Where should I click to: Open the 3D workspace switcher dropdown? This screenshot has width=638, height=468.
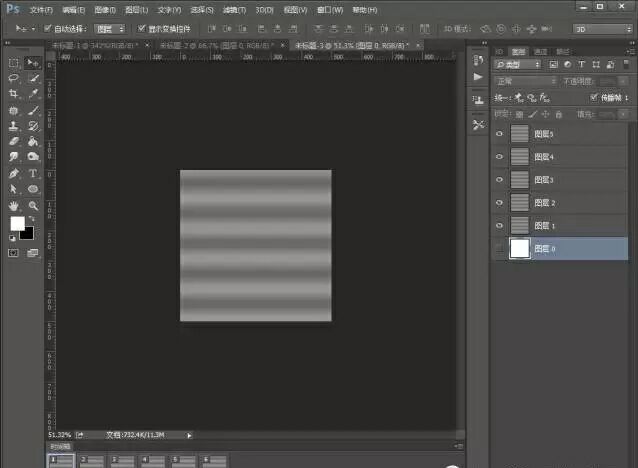pyautogui.click(x=600, y=29)
